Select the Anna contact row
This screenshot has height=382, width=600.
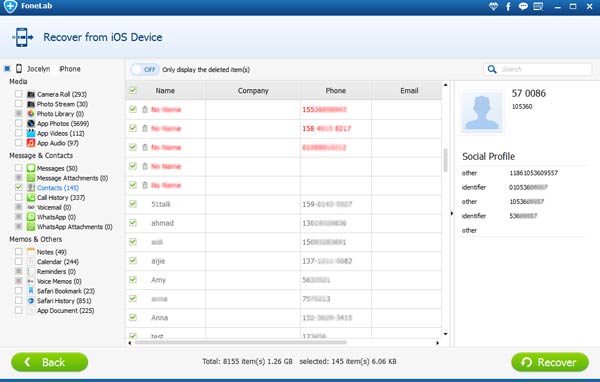[x=284, y=318]
